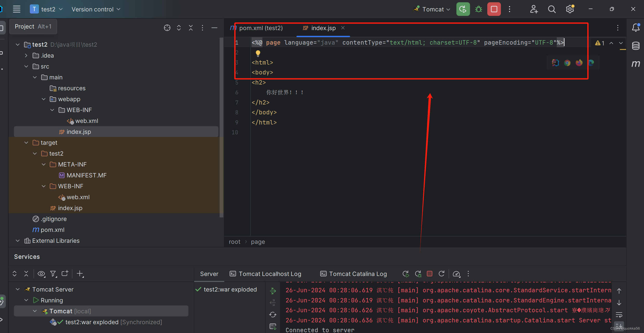Collapse all in the Project panel
Screen dimensions: 644x333
(191, 28)
